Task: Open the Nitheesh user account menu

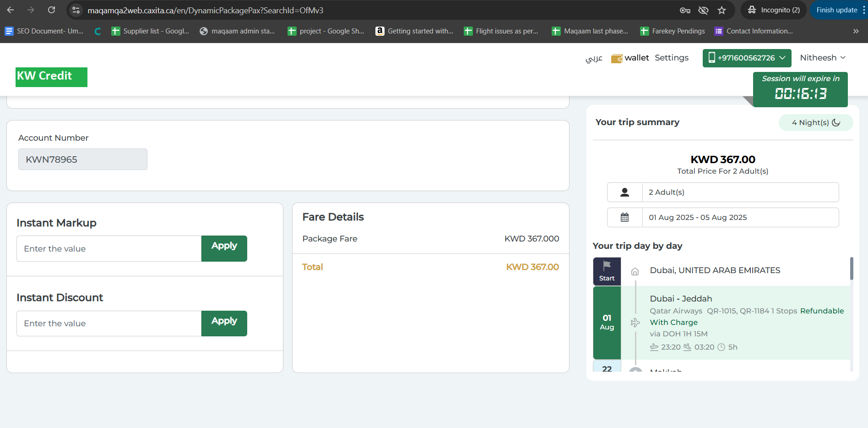Action: point(822,58)
